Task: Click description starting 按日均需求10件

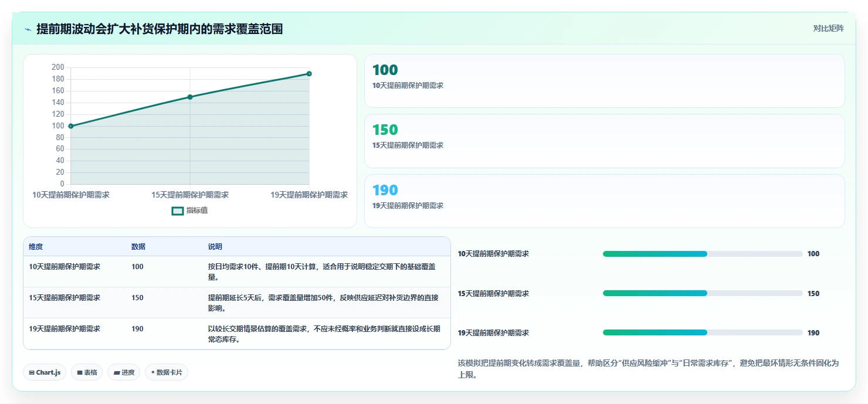Action: 322,272
